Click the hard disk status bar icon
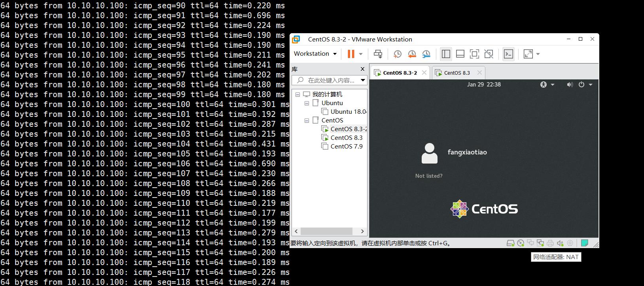644x286 pixels. tap(511, 243)
